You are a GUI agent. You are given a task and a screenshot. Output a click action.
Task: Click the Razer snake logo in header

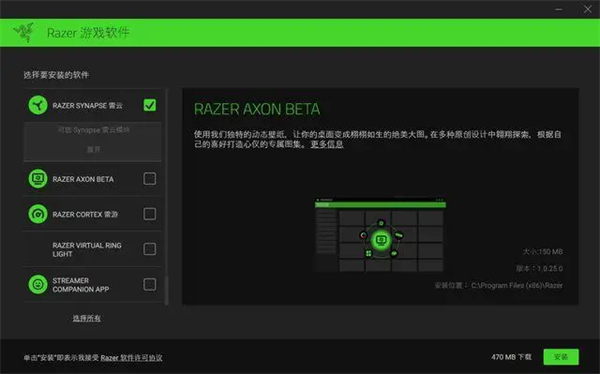click(24, 33)
